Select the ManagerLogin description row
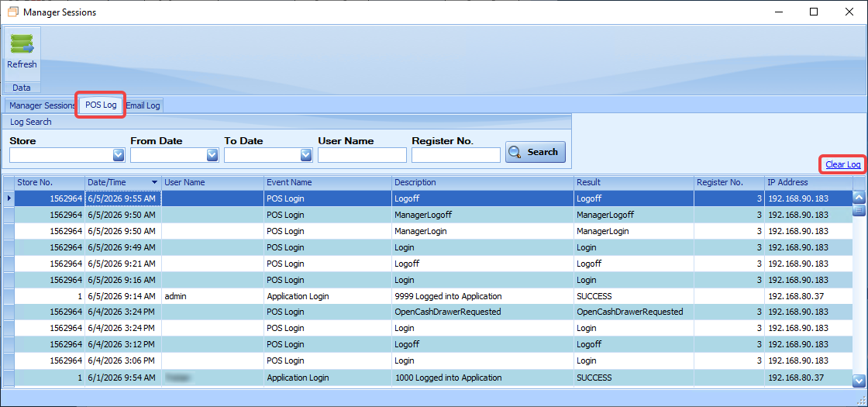868x407 pixels. (x=433, y=231)
